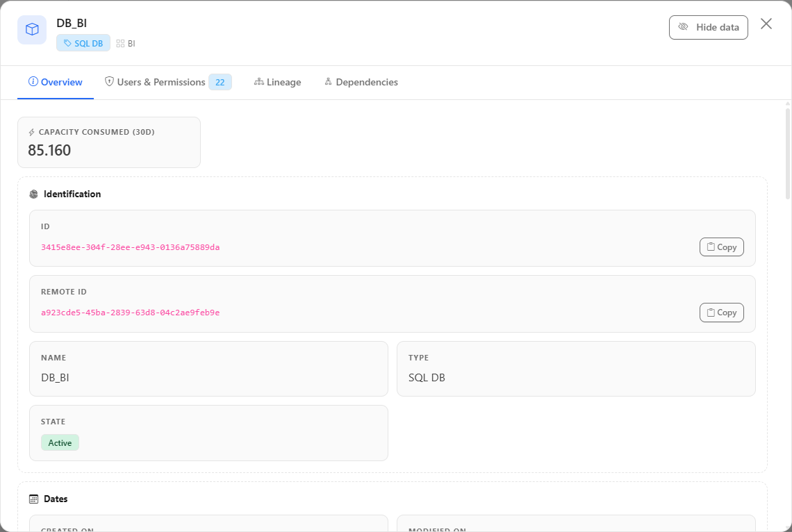
Task: Copy the Remote ID value
Action: pyautogui.click(x=721, y=313)
